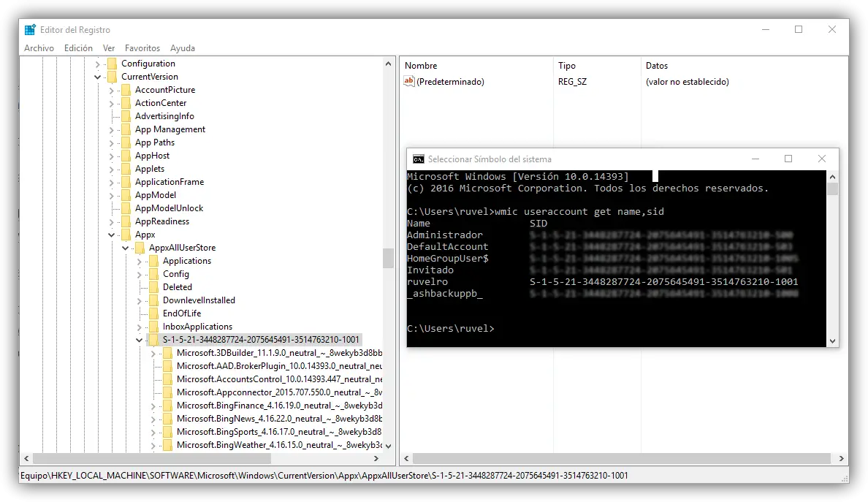Click the Configuration folder icon
The height and width of the screenshot is (502, 868).
pyautogui.click(x=112, y=64)
